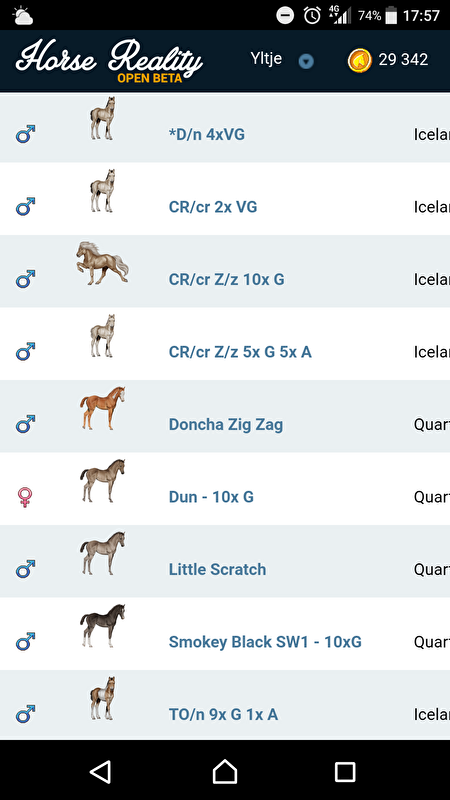Open the Little Scratch horse page
This screenshot has width=450, height=800.
[217, 569]
